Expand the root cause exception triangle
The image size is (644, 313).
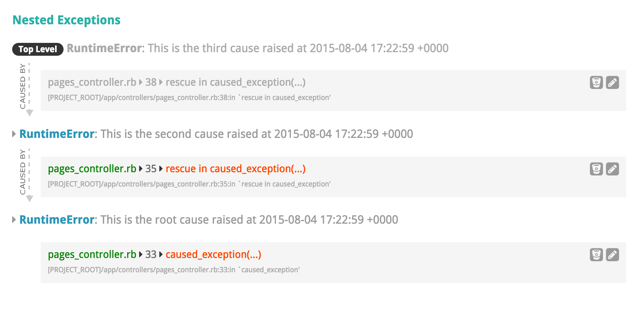[x=14, y=220]
